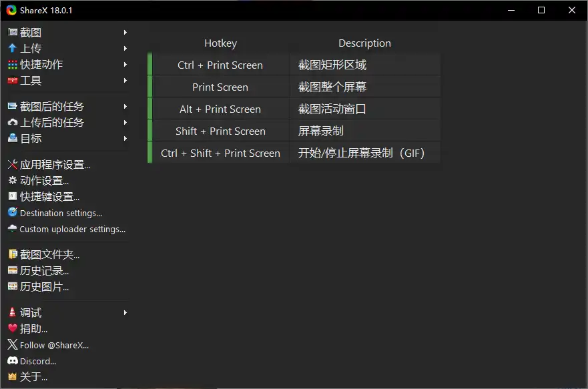
Task: Click the 关于 crown icon
Action: [13, 376]
